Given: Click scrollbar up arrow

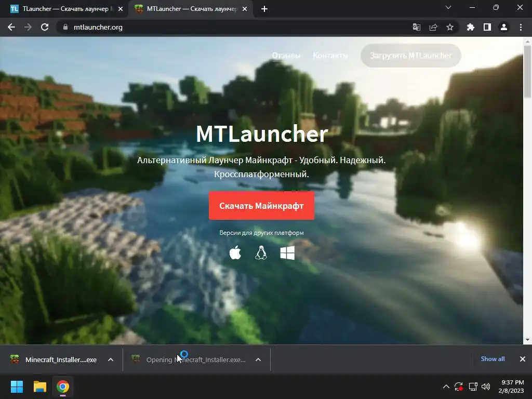Looking at the screenshot, I should pos(527,42).
